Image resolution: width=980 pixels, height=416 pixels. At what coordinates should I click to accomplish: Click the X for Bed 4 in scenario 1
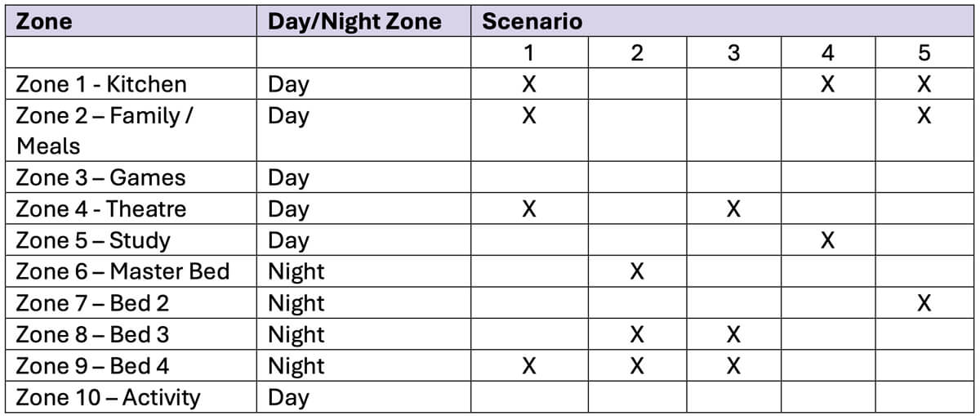tap(528, 365)
